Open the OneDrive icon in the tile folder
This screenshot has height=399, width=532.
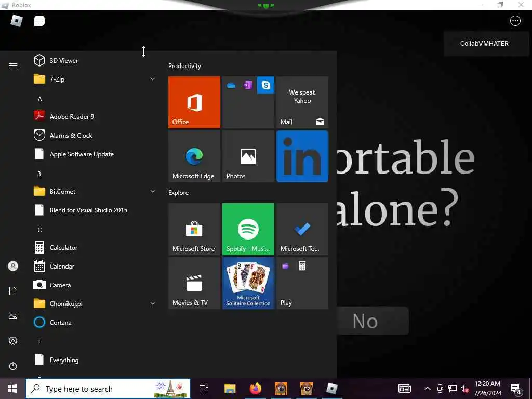231,86
